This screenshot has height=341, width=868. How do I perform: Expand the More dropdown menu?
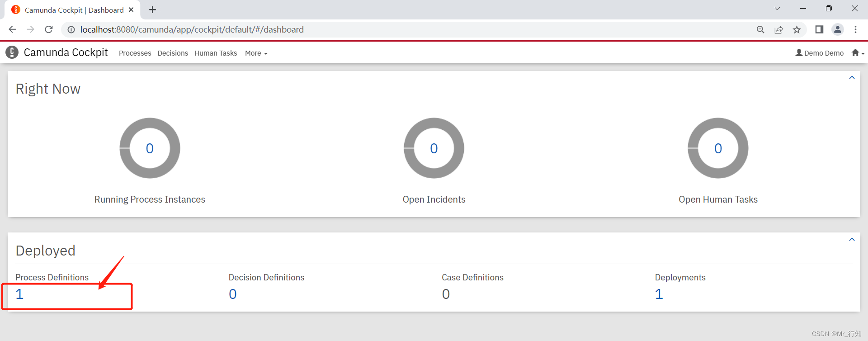click(256, 53)
